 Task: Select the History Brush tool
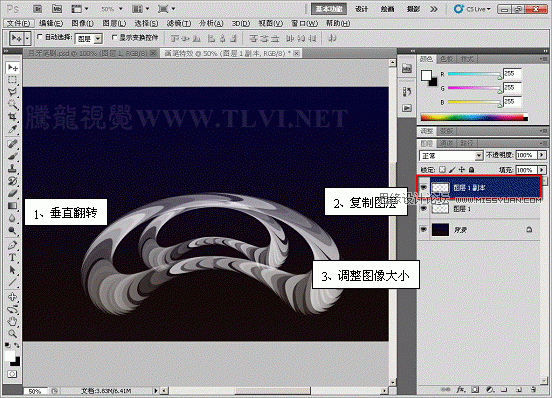(12, 181)
